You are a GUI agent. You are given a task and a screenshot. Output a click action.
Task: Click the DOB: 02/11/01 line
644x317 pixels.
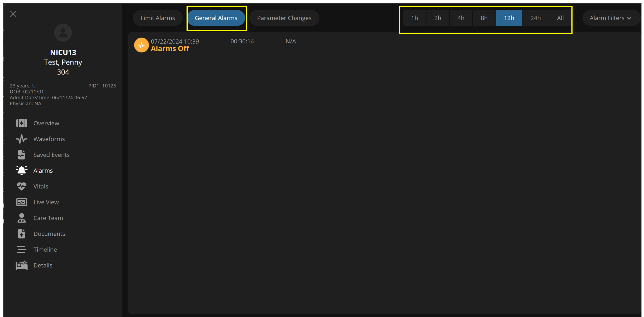(x=27, y=91)
